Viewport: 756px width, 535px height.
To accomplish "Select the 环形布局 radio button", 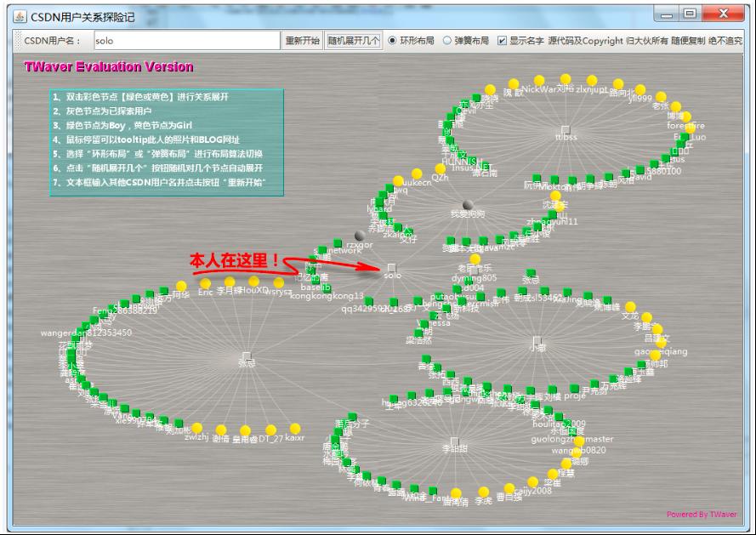I will pos(393,41).
